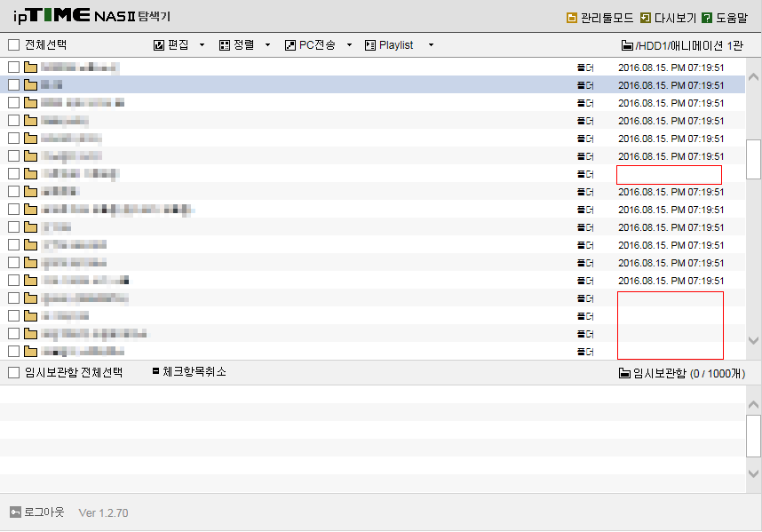Click the folder list scroll-up arrow
Screen dimensions: 762x532
click(x=754, y=76)
